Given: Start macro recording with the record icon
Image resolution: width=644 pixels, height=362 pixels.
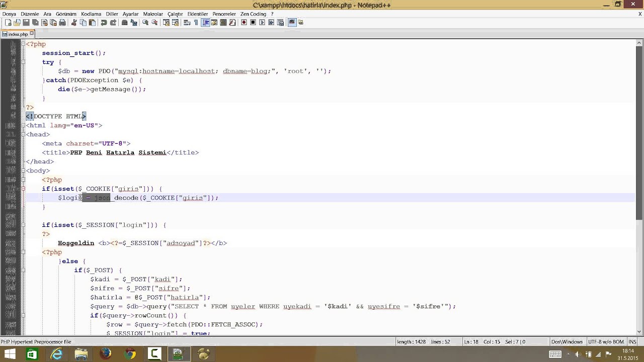Looking at the screenshot, I should click(x=244, y=22).
